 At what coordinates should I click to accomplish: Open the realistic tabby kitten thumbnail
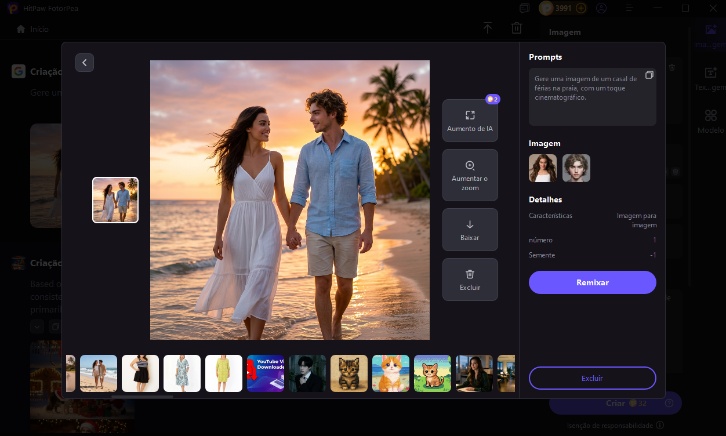[x=349, y=373]
